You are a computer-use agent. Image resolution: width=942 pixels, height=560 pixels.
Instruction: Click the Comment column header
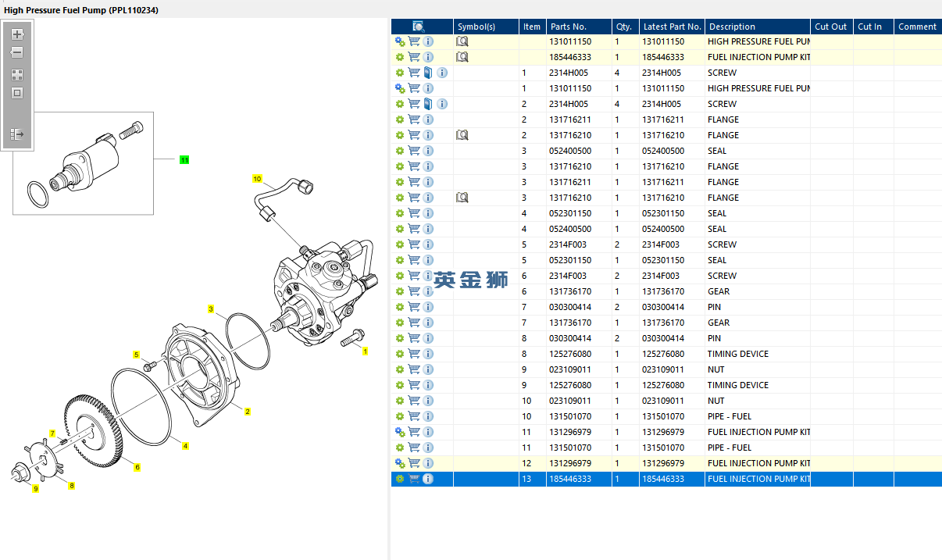[x=918, y=27]
